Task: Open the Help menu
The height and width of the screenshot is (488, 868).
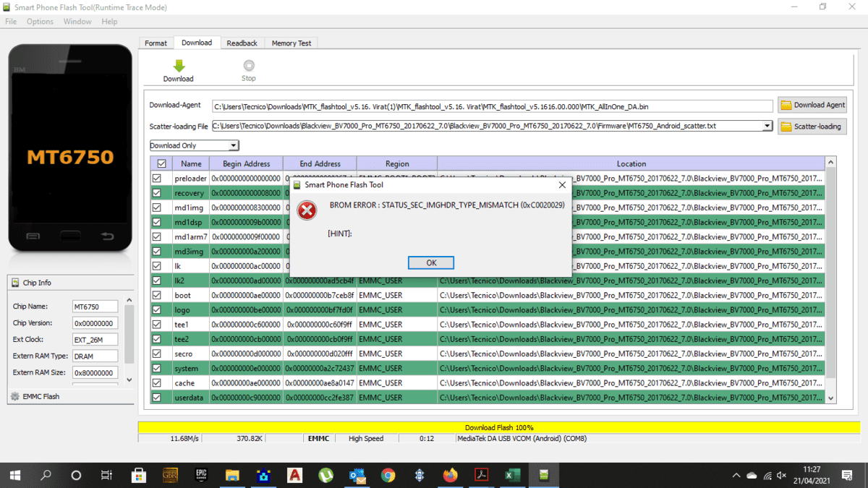Action: click(x=109, y=22)
